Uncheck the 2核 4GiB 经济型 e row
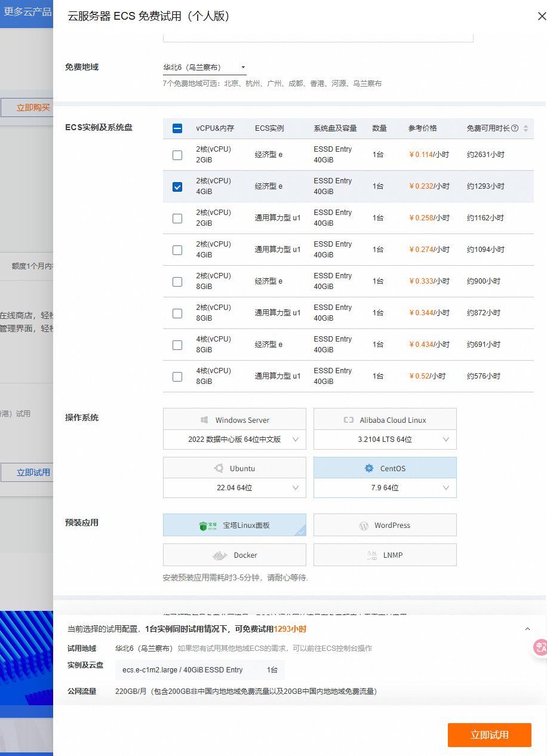This screenshot has height=756, width=547. pyautogui.click(x=177, y=186)
